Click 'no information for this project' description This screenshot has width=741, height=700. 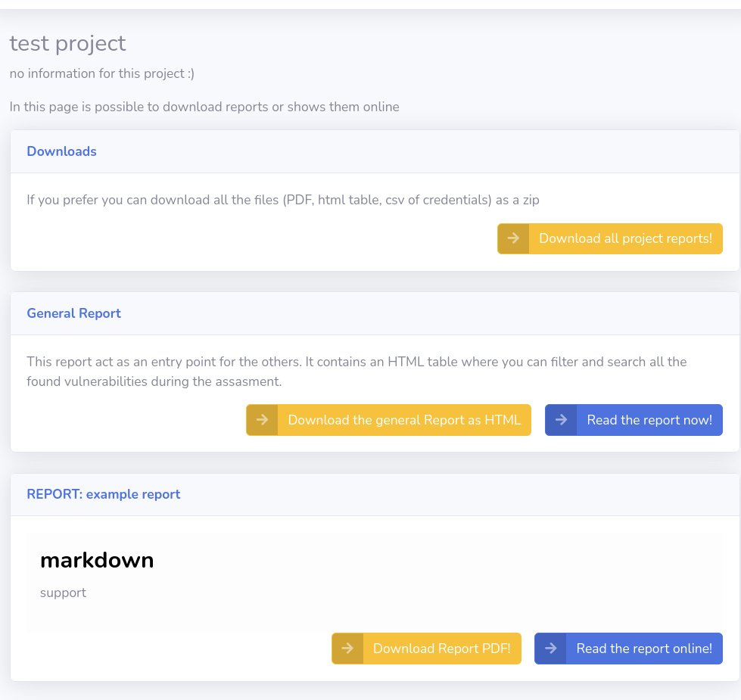pyautogui.click(x=102, y=73)
